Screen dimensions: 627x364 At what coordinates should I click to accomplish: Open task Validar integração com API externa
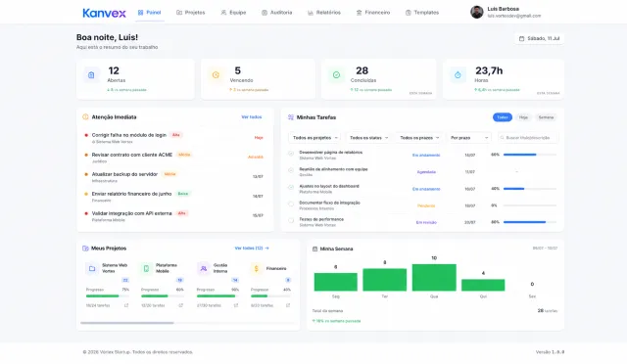click(131, 213)
